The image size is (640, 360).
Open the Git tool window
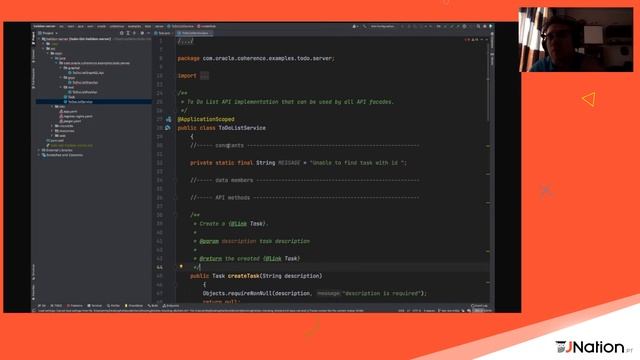coord(42,305)
